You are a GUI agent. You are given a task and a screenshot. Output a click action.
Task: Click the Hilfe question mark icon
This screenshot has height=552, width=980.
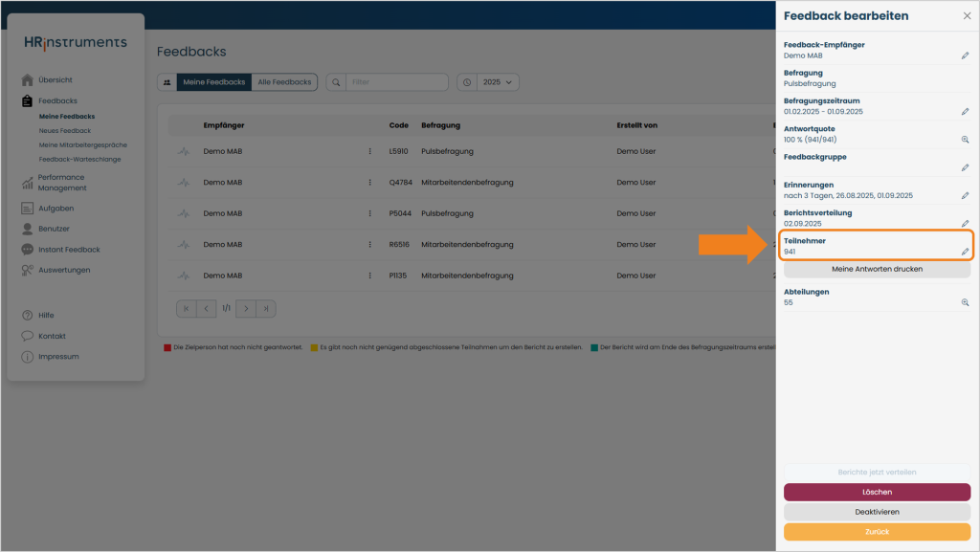tap(27, 316)
